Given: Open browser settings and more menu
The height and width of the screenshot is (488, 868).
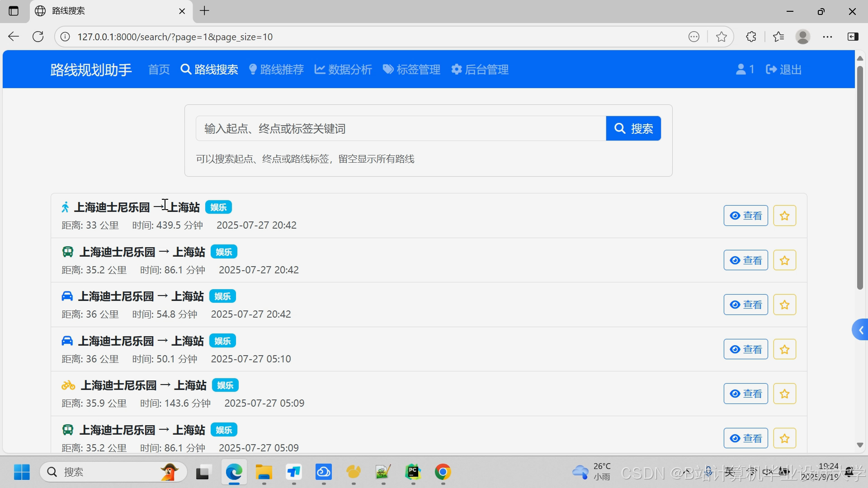Looking at the screenshot, I should tap(827, 37).
